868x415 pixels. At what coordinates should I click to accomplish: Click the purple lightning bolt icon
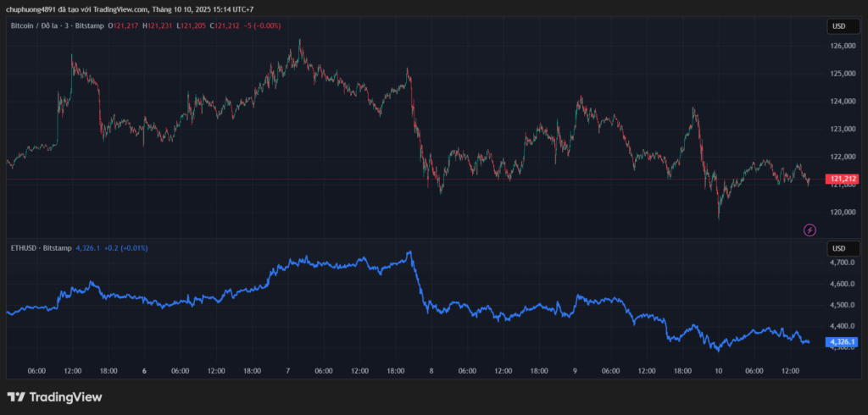pos(810,230)
